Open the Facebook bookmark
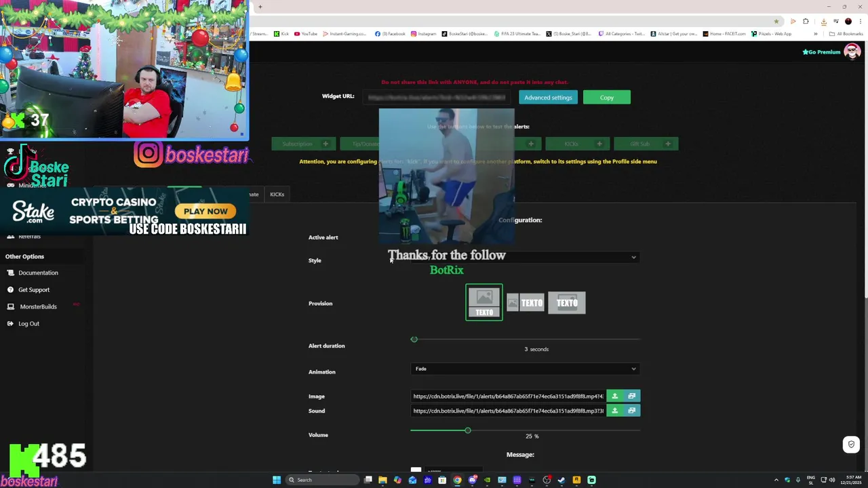The image size is (868, 488). [390, 34]
